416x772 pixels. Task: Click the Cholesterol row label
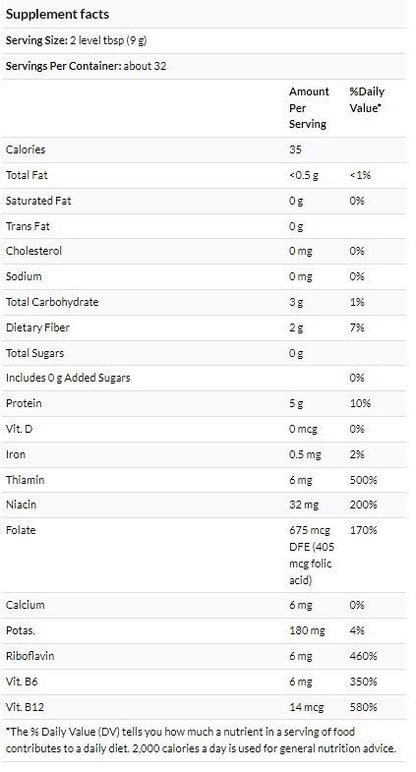(x=34, y=251)
